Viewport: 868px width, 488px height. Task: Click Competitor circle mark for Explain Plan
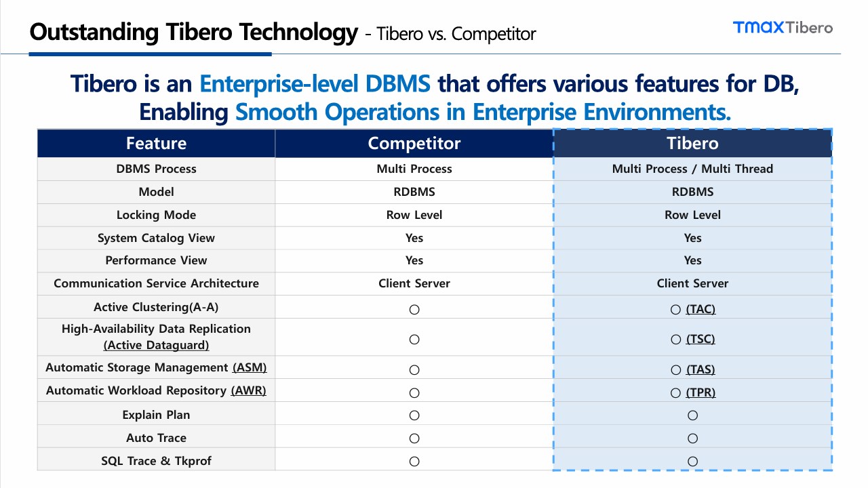414,415
